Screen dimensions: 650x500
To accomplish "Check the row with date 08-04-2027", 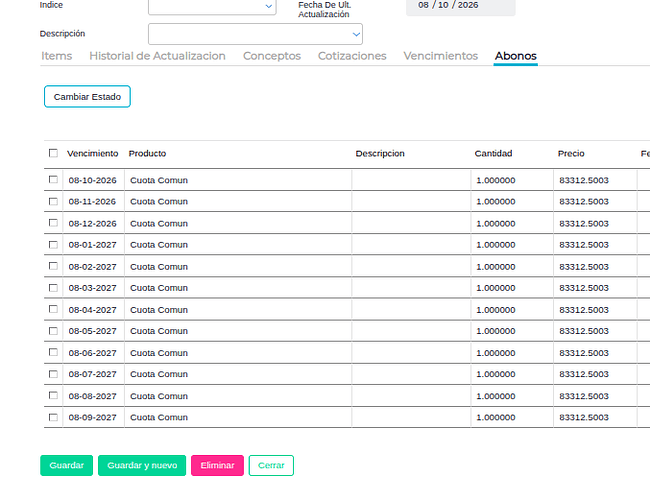I will click(53, 309).
